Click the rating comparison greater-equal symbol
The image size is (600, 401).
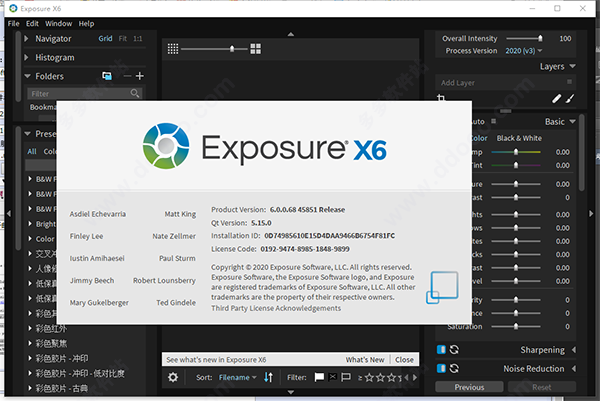tap(360, 378)
